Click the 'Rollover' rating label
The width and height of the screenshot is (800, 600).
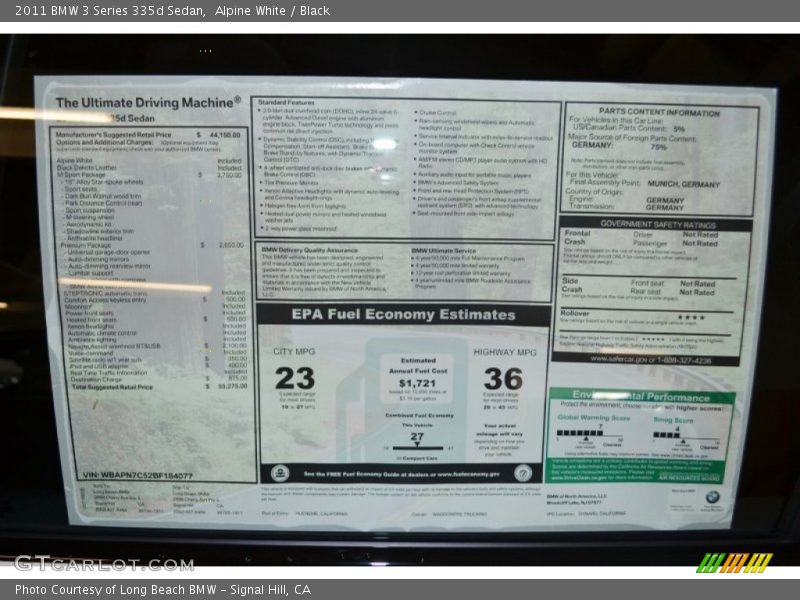575,313
